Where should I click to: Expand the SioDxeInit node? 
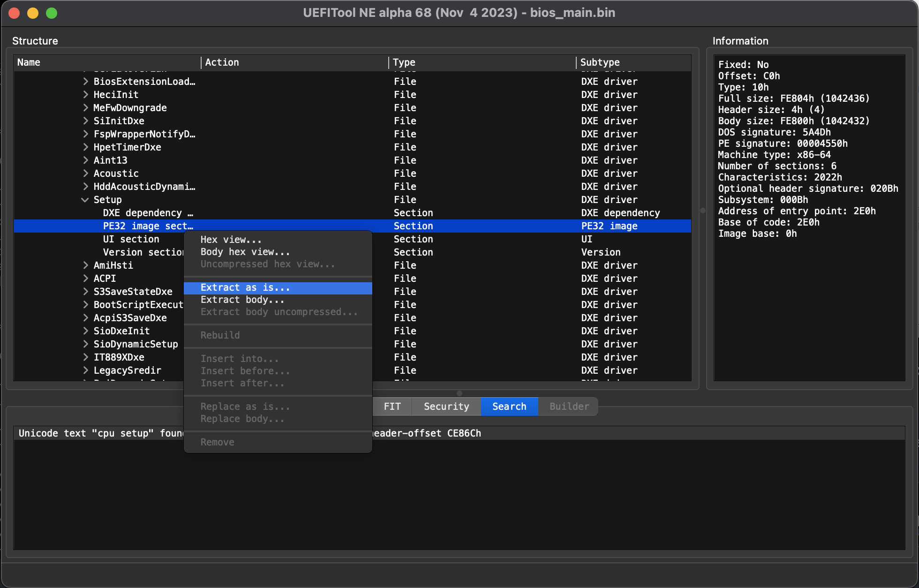pos(85,331)
